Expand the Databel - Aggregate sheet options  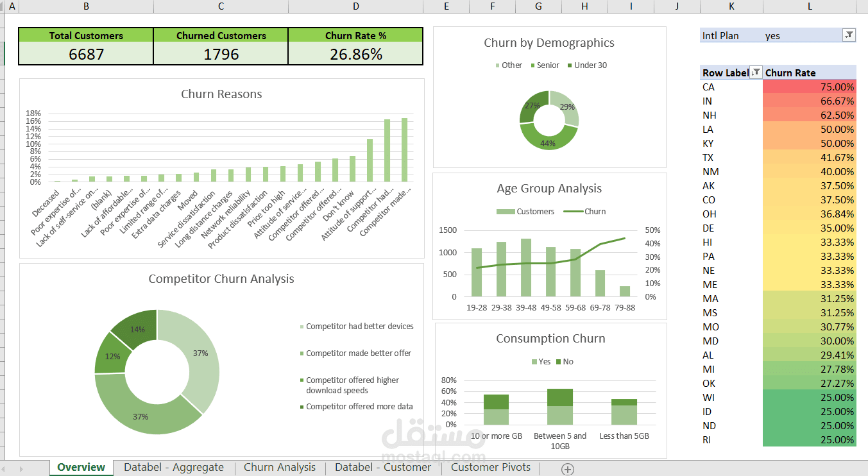tap(174, 467)
